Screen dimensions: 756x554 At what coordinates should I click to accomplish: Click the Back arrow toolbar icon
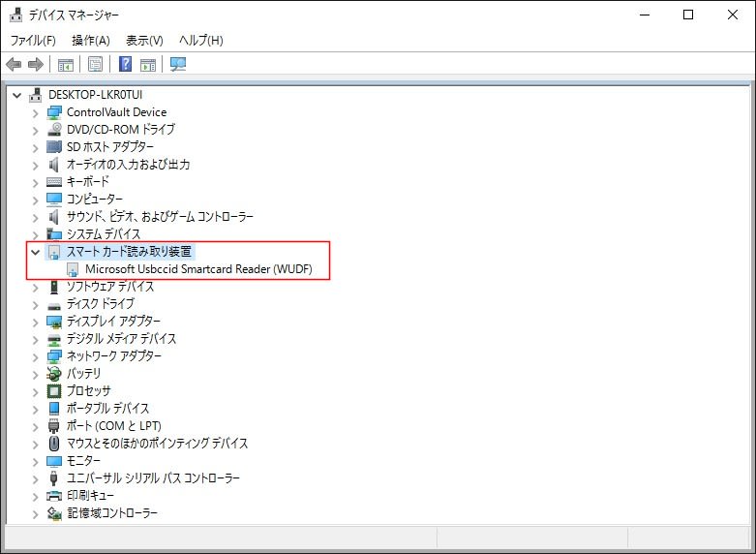[x=14, y=64]
